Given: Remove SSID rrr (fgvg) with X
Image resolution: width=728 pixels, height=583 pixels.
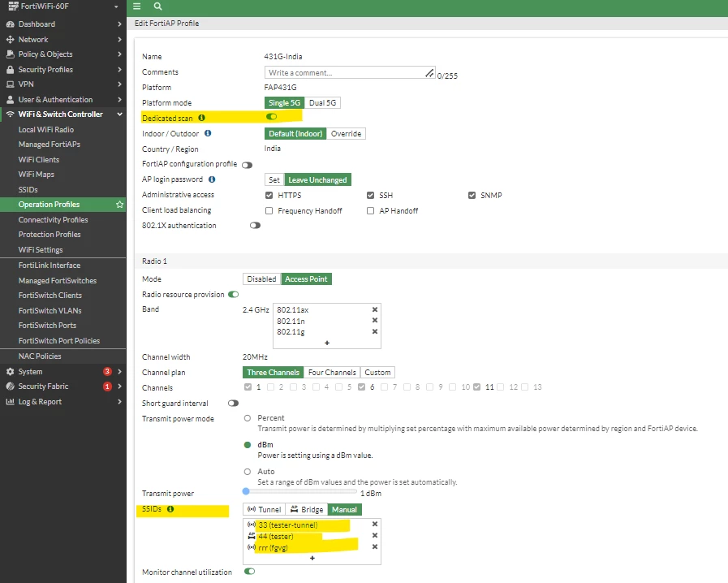Looking at the screenshot, I should click(x=375, y=546).
